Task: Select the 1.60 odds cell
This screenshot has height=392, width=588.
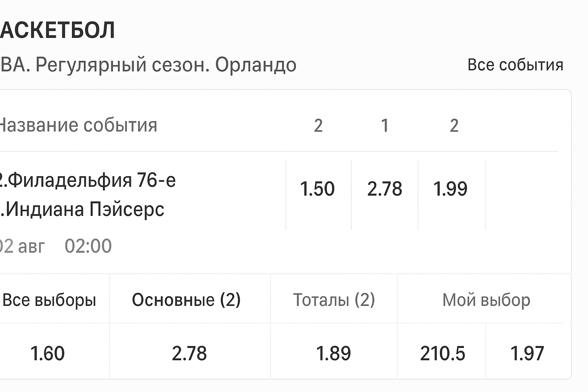Action: pyautogui.click(x=47, y=353)
